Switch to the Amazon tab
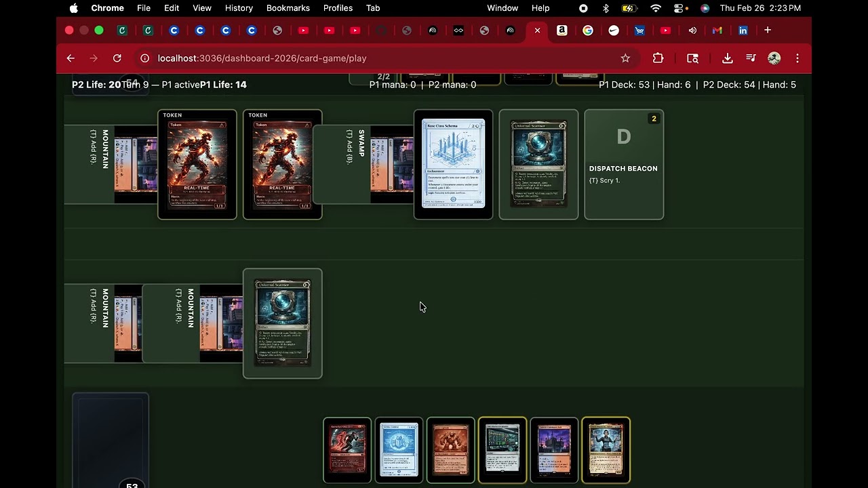 tap(562, 30)
